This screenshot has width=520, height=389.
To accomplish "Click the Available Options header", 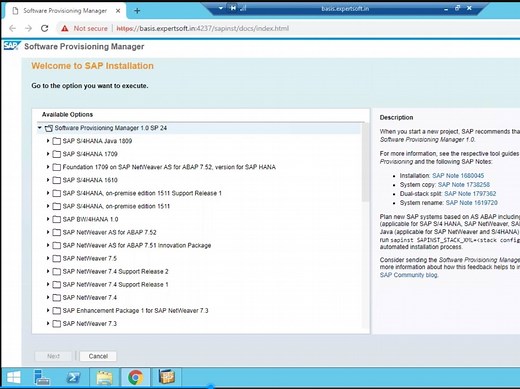I will 67,114.
